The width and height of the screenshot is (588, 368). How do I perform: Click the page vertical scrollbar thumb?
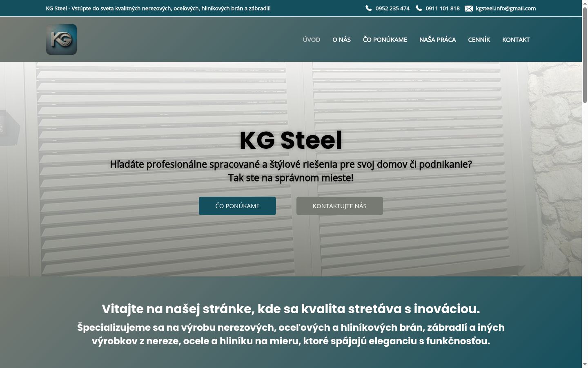pos(585,55)
